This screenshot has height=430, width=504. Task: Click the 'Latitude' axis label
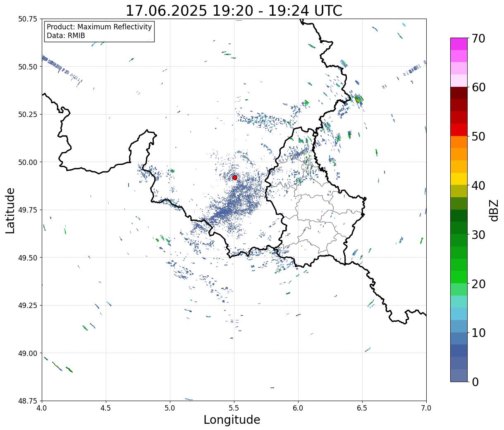click(x=10, y=210)
